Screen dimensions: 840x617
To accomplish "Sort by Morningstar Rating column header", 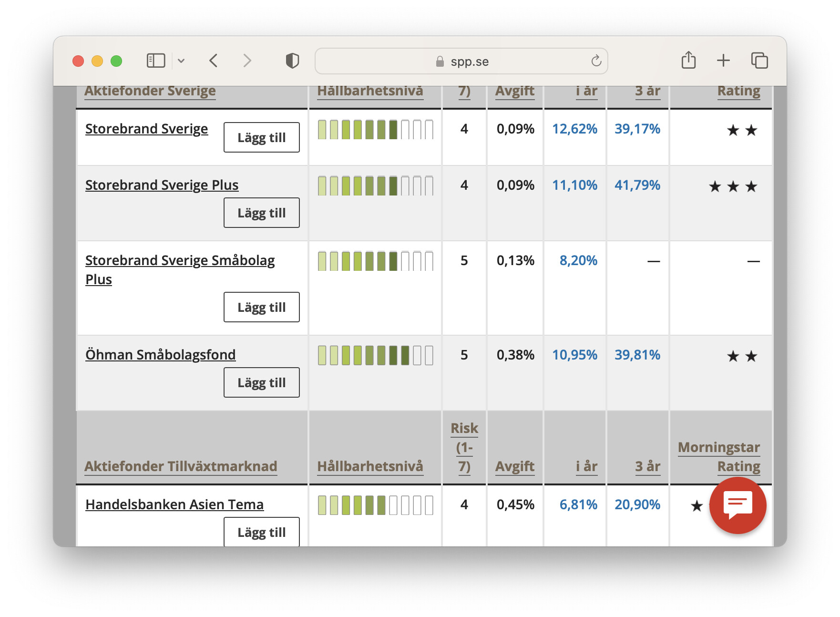I will click(x=719, y=456).
